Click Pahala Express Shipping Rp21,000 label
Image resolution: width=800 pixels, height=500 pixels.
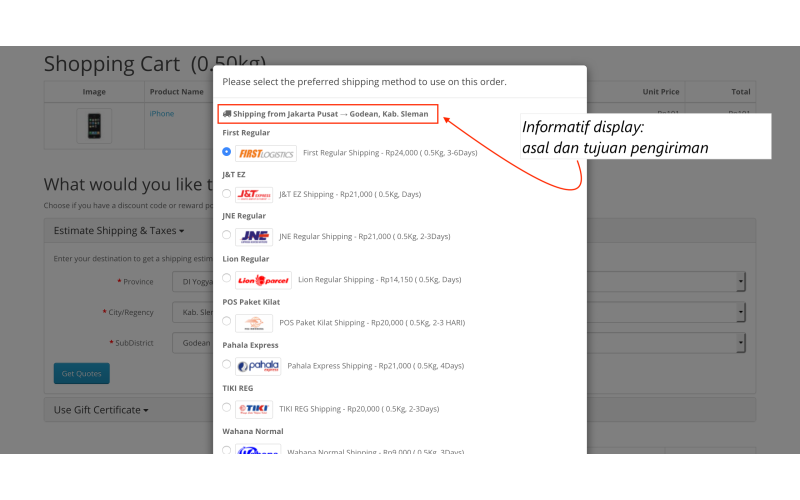tap(376, 366)
